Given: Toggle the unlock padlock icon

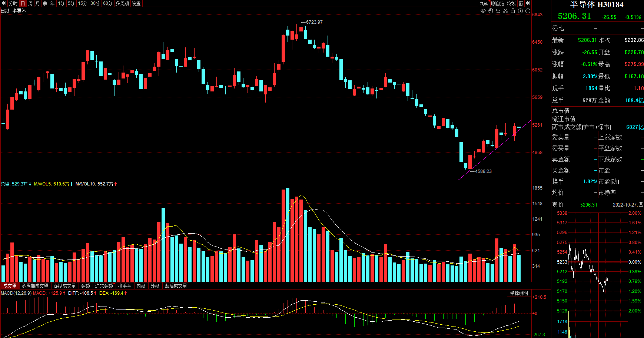Looking at the screenshot, I should (513, 11).
